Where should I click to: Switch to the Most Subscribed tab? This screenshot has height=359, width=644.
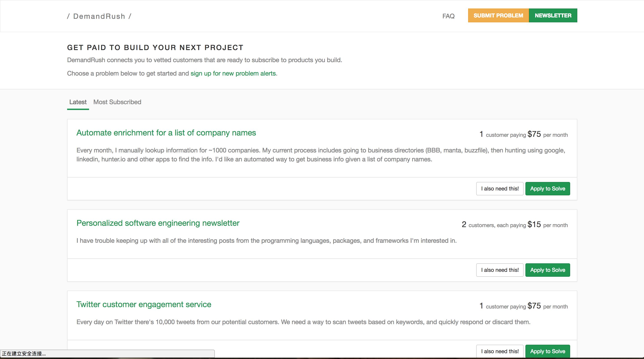(117, 102)
